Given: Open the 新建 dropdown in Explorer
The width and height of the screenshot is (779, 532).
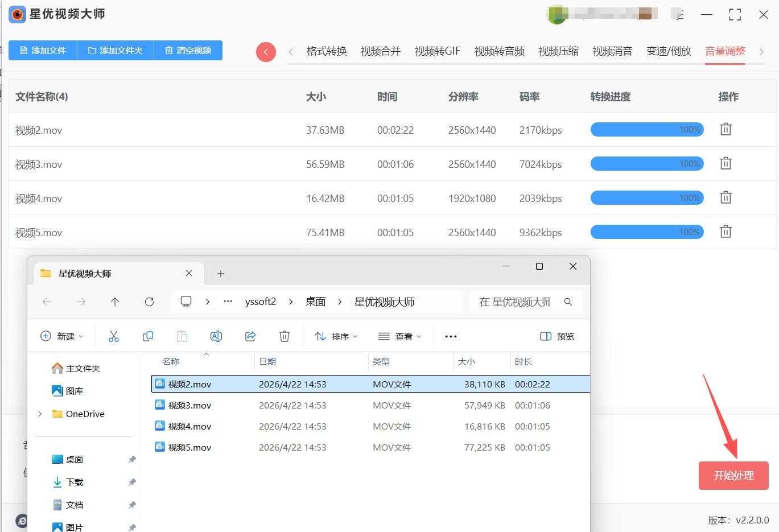Looking at the screenshot, I should pos(62,336).
